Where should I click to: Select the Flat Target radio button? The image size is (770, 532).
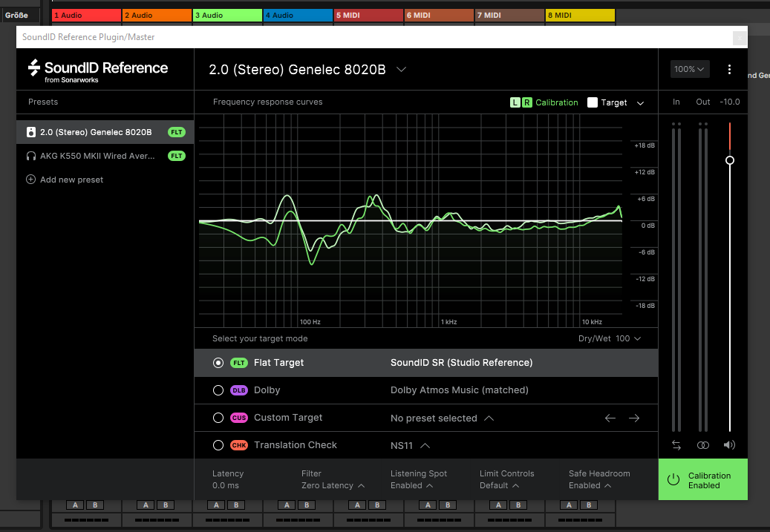click(x=218, y=363)
